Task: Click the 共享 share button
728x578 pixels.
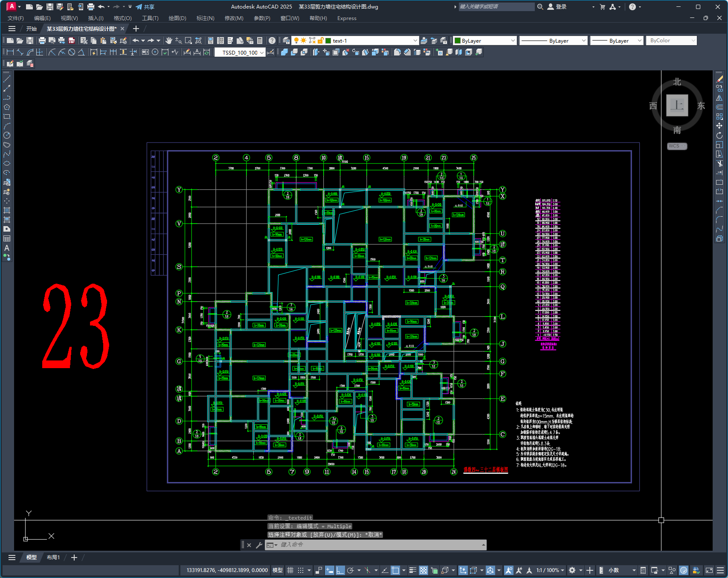Action: point(145,7)
